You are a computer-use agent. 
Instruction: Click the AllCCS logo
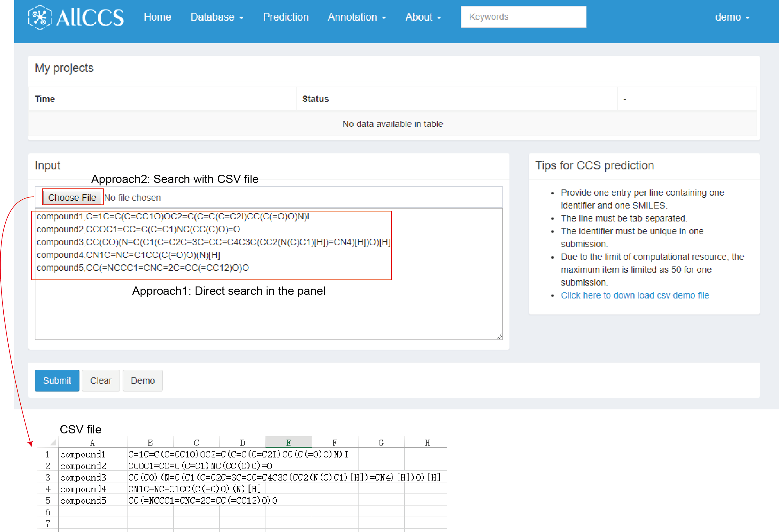(x=76, y=17)
